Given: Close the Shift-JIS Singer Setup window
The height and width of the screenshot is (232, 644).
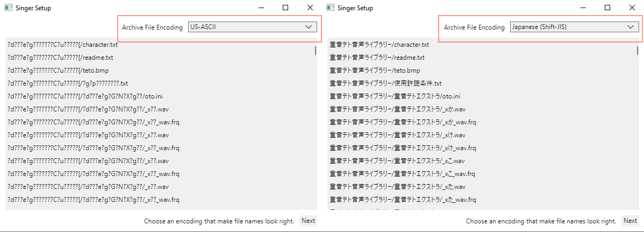Looking at the screenshot, I should click(x=632, y=8).
